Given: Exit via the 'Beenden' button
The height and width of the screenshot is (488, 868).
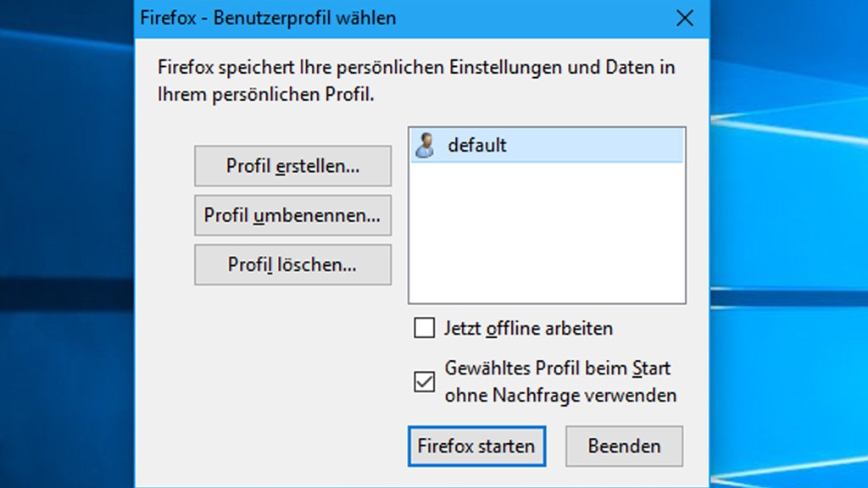Looking at the screenshot, I should coord(624,446).
